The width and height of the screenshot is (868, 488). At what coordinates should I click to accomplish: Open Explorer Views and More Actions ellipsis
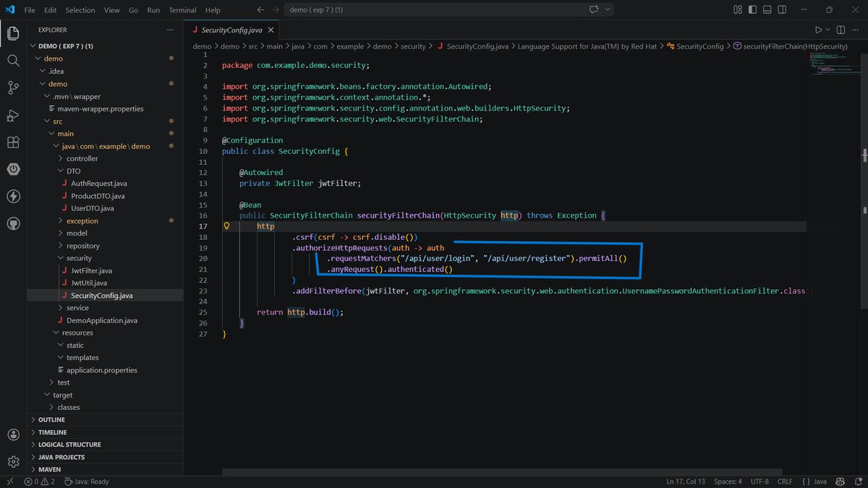170,30
